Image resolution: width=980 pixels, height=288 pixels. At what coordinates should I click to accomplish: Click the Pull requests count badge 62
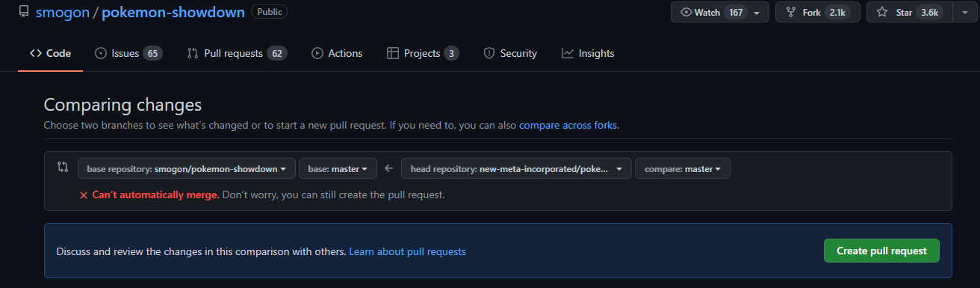[x=277, y=53]
